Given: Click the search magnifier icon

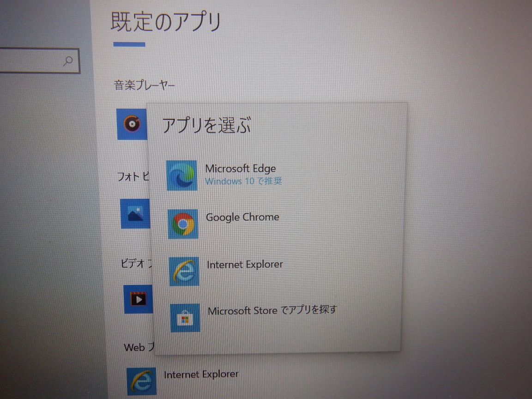Looking at the screenshot, I should [68, 61].
